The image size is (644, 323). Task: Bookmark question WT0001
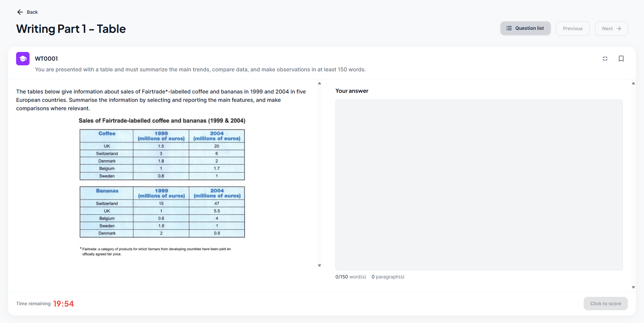point(621,59)
